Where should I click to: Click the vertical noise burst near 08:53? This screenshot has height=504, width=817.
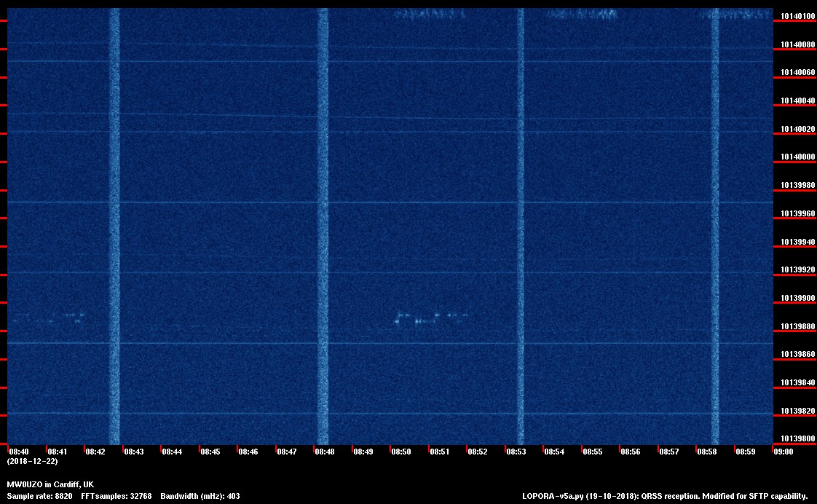(x=521, y=218)
